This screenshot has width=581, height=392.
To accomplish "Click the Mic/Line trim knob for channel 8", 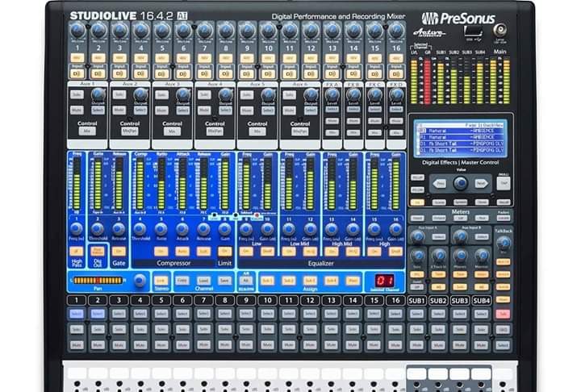I will coord(225,31).
